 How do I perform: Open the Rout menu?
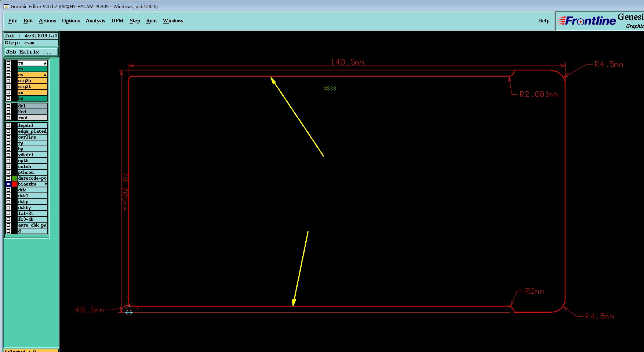pos(152,21)
